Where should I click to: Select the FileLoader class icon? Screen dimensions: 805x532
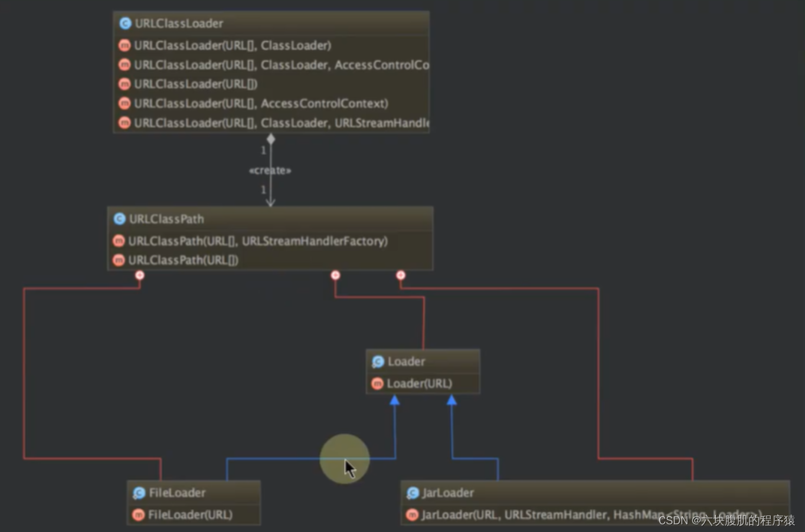click(x=139, y=493)
